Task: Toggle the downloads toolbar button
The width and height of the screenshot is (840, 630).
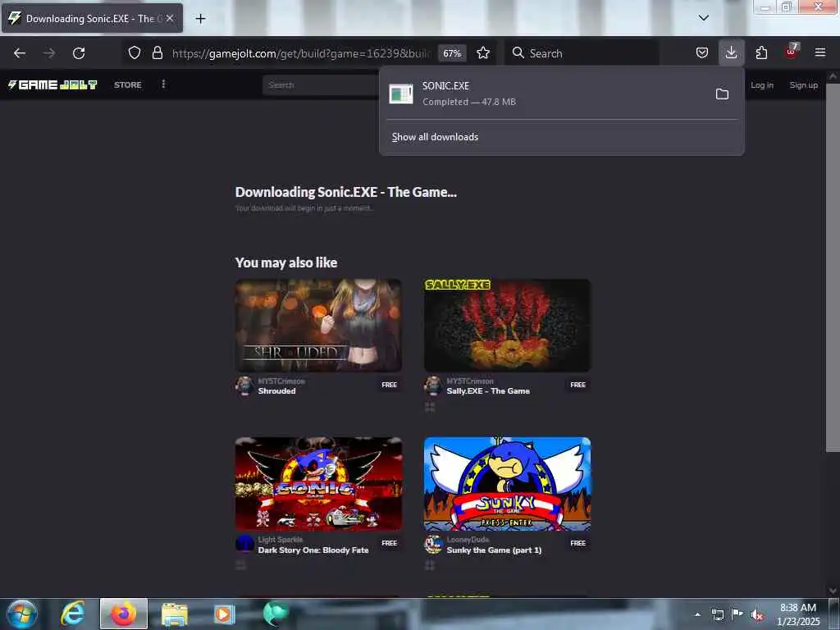Action: click(x=731, y=52)
